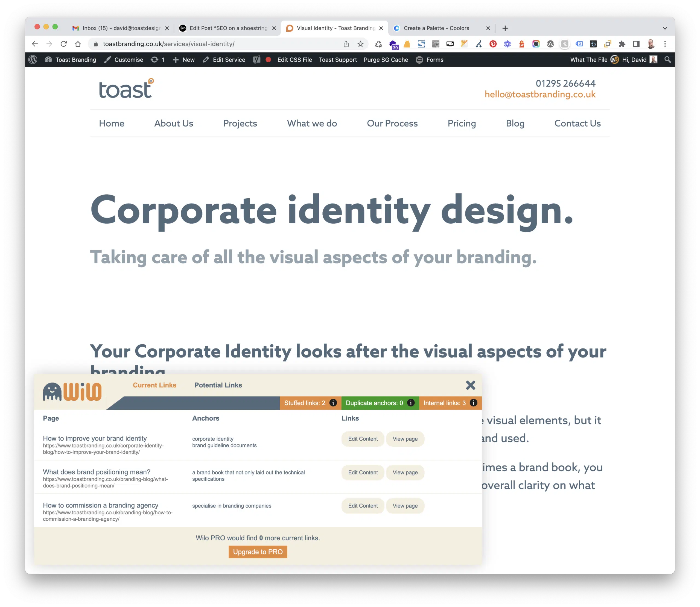
Task: Close the Wilo panel with X button
Action: (x=470, y=386)
